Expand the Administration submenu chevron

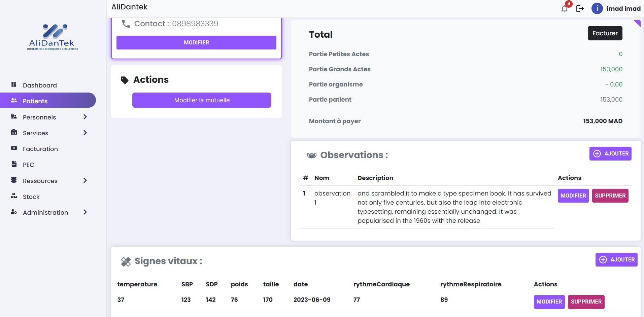point(85,212)
